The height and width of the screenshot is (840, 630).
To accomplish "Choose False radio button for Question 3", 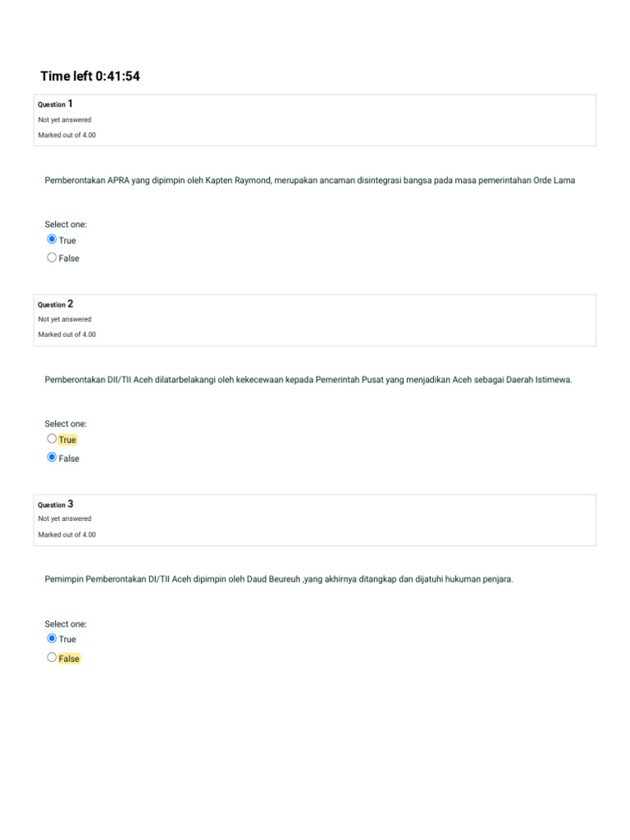I will coord(52,657).
